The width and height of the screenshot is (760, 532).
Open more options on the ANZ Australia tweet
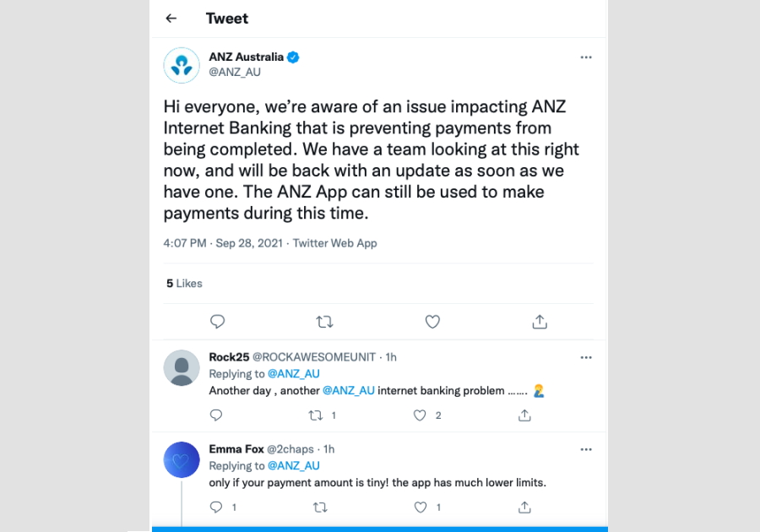[x=586, y=57]
